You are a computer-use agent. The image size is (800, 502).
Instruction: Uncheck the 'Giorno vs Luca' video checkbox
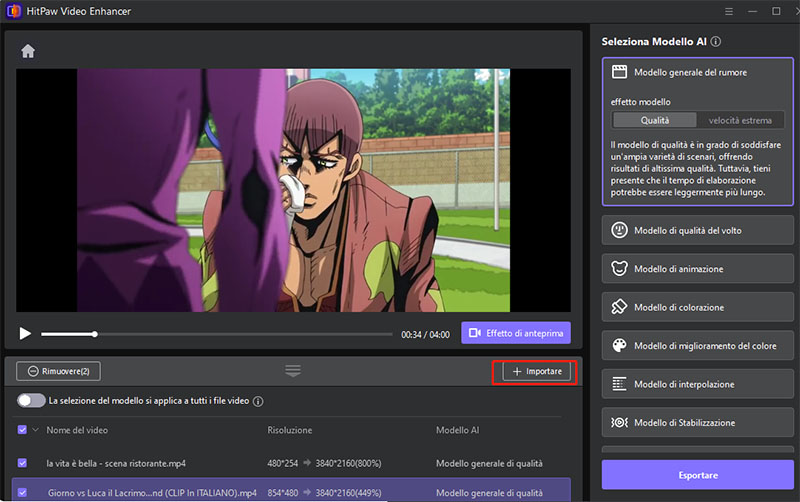tap(23, 492)
